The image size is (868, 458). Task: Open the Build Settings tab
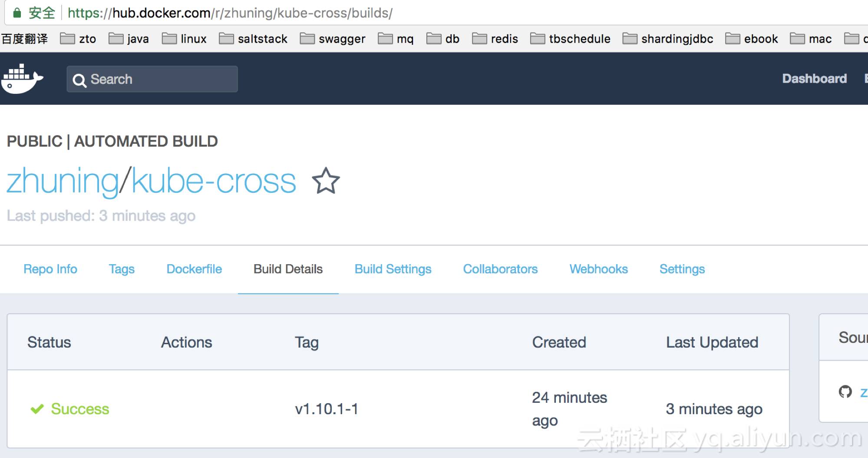pyautogui.click(x=393, y=269)
